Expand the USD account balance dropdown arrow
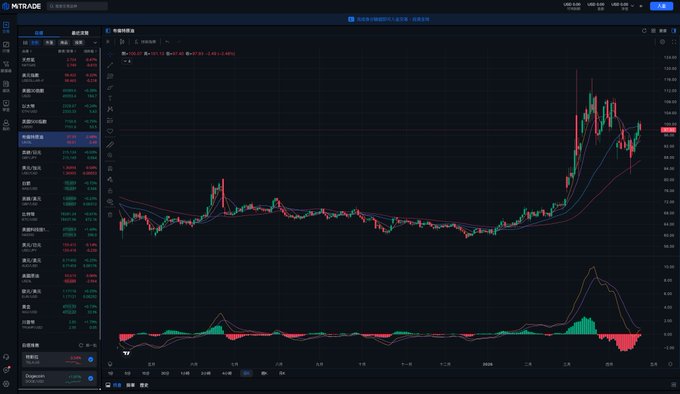 [x=632, y=6]
